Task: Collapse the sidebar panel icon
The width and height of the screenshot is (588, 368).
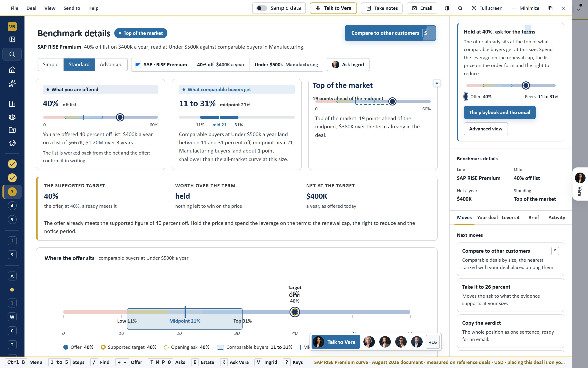Action: point(12,39)
